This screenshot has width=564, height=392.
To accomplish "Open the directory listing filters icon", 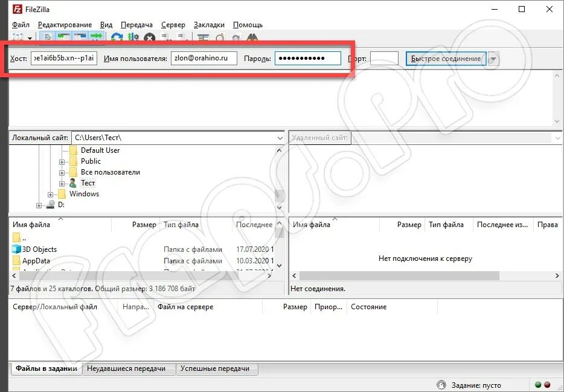I will 203,38.
